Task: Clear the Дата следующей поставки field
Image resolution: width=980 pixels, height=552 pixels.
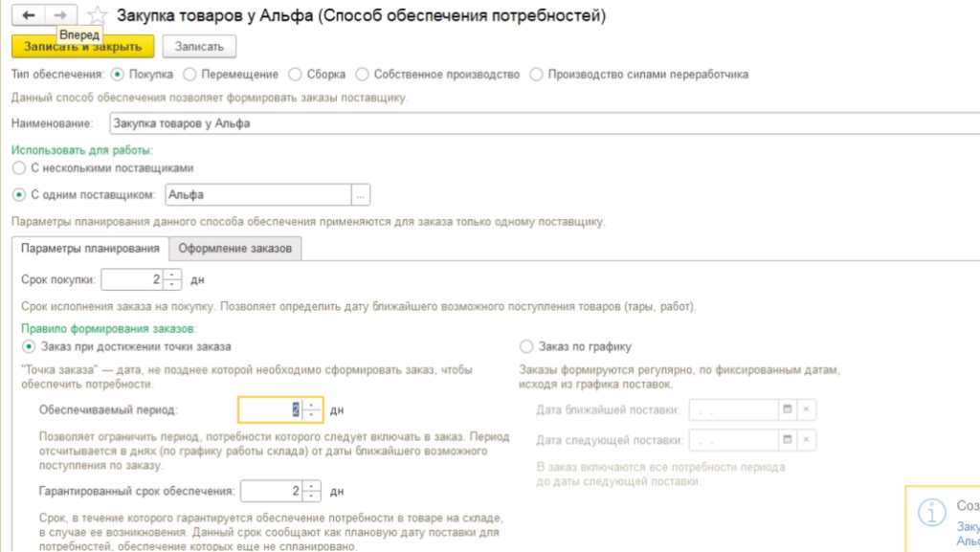Action: point(807,440)
